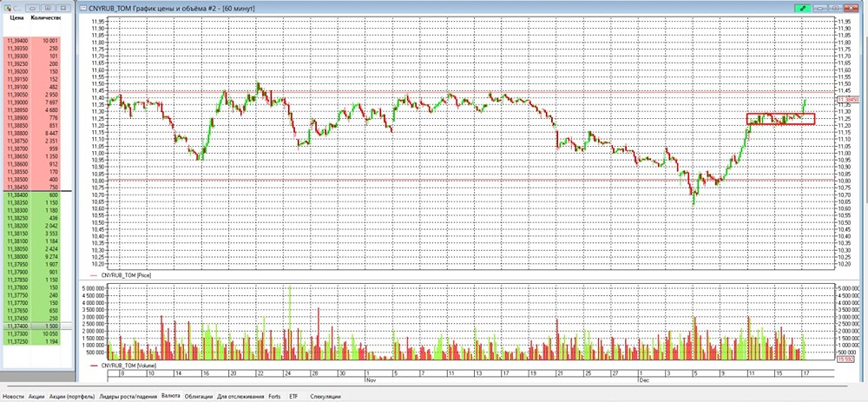The width and height of the screenshot is (868, 402).
Task: Open the Новости tab
Action: [x=14, y=395]
